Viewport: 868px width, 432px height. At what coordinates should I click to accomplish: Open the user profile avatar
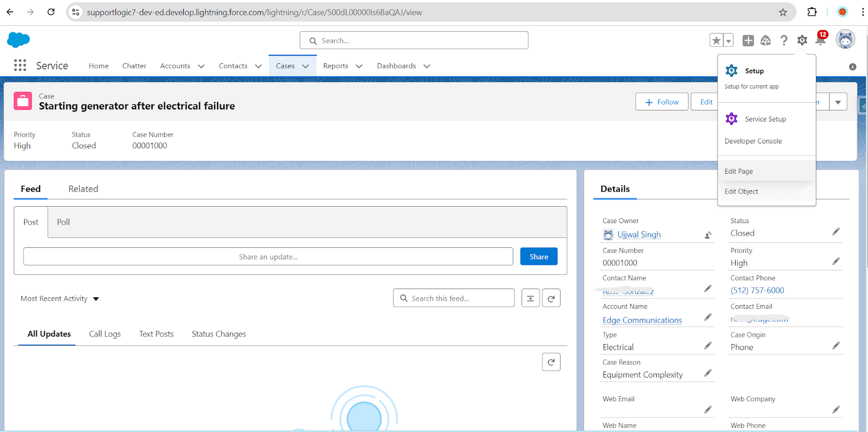coord(845,40)
